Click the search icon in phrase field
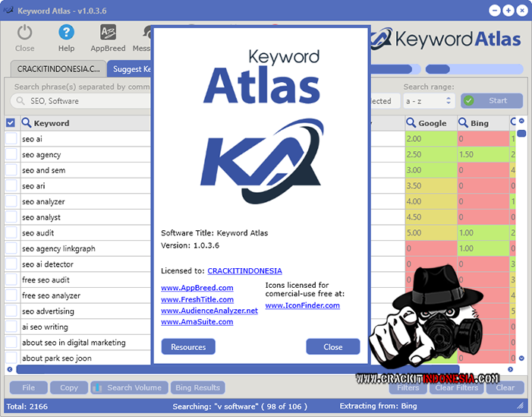Image resolution: width=532 pixels, height=417 pixels. coord(20,101)
